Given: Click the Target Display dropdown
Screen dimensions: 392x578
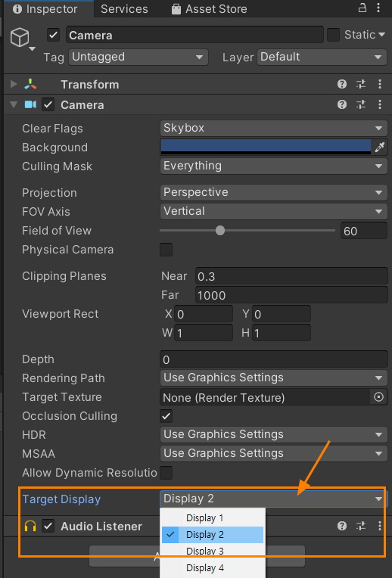Looking at the screenshot, I should point(274,499).
